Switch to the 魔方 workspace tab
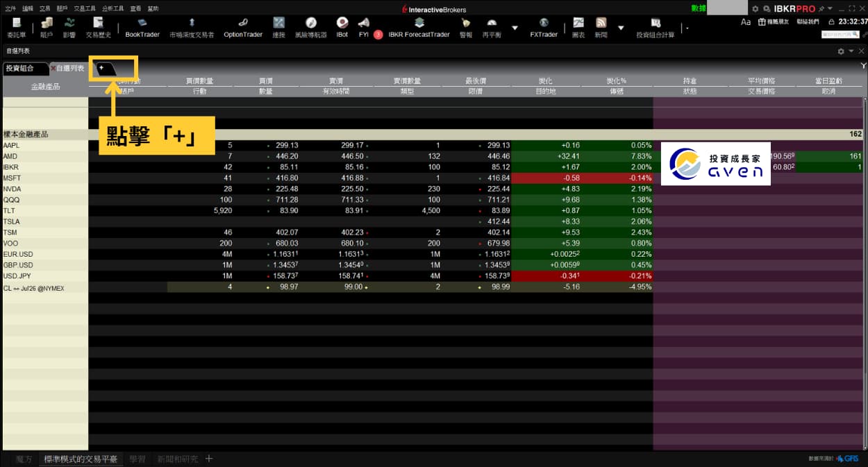This screenshot has width=868, height=467. pyautogui.click(x=24, y=459)
